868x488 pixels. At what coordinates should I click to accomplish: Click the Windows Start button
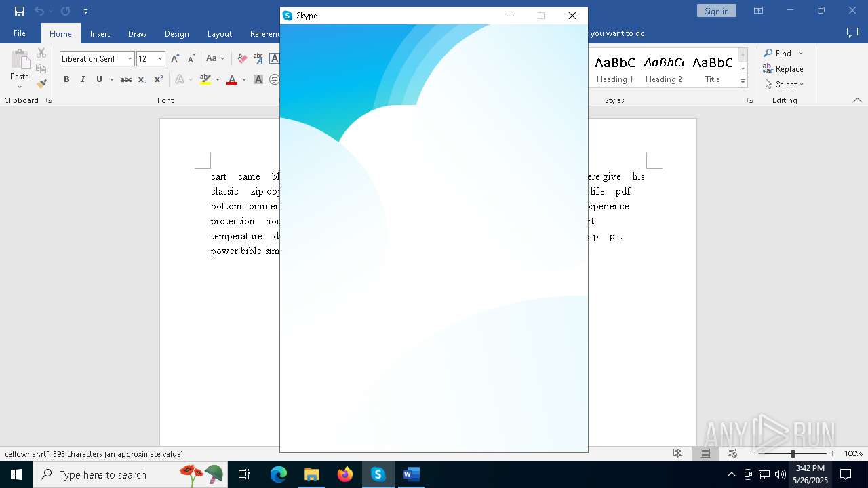click(x=16, y=474)
